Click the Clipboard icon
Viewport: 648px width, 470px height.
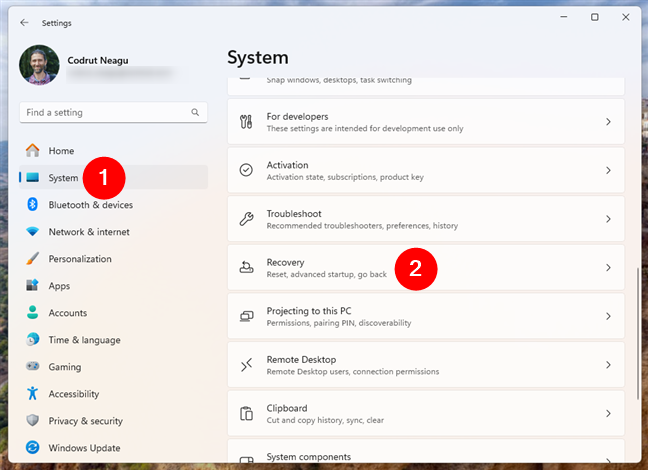pos(246,413)
